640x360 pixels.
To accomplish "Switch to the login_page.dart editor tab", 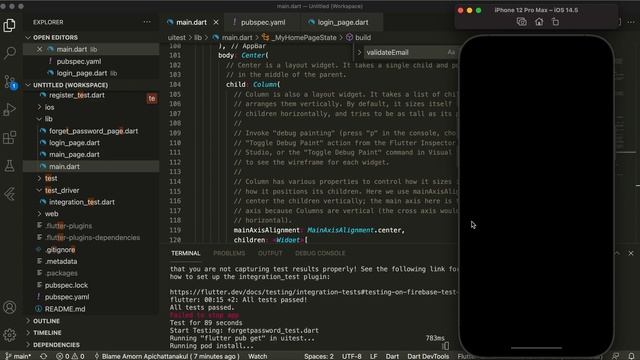I will (x=343, y=22).
